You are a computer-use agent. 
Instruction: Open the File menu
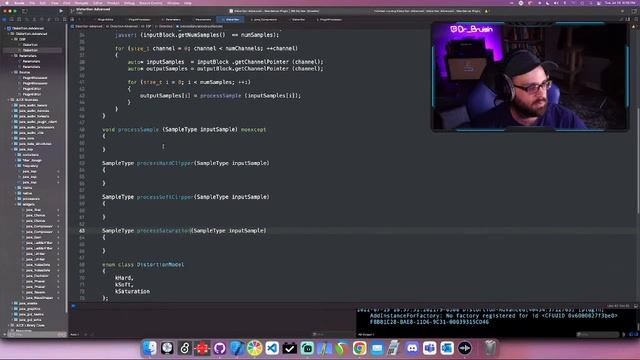click(x=32, y=2)
